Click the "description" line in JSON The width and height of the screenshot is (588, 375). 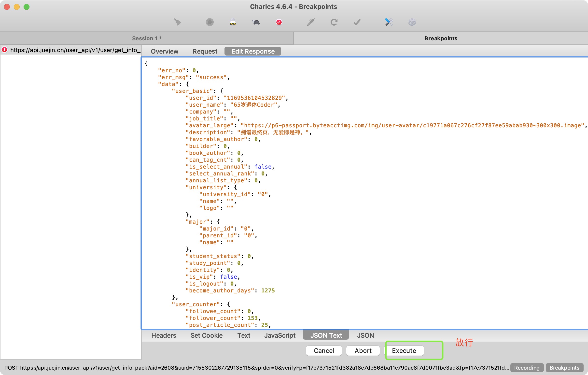click(x=249, y=132)
